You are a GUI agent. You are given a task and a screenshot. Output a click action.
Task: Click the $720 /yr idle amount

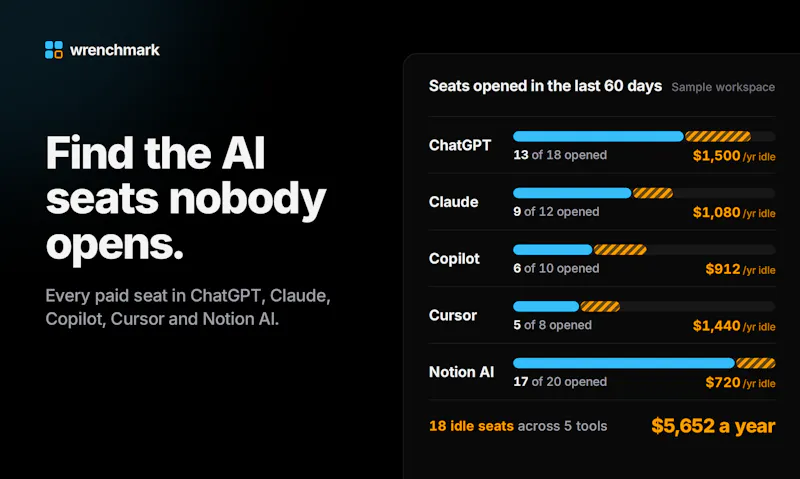(740, 382)
